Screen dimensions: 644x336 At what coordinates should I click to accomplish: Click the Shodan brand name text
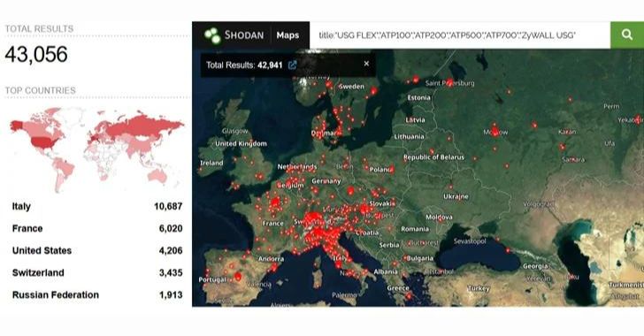tap(244, 35)
